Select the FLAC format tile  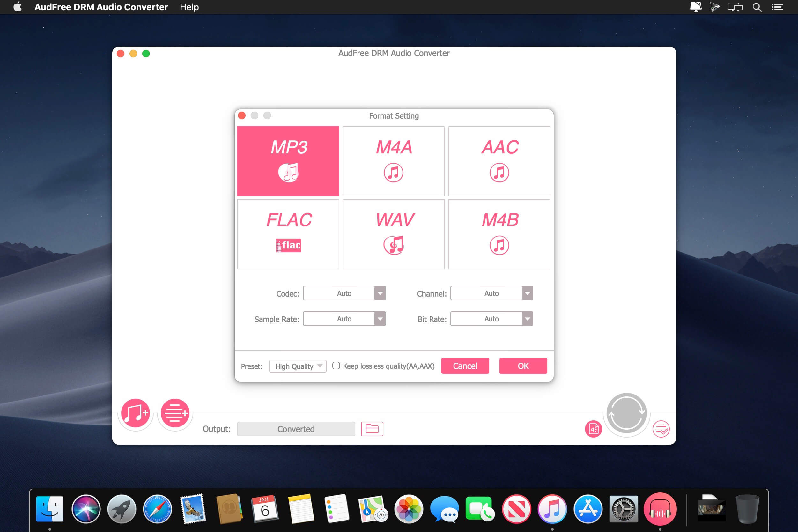[x=288, y=234]
